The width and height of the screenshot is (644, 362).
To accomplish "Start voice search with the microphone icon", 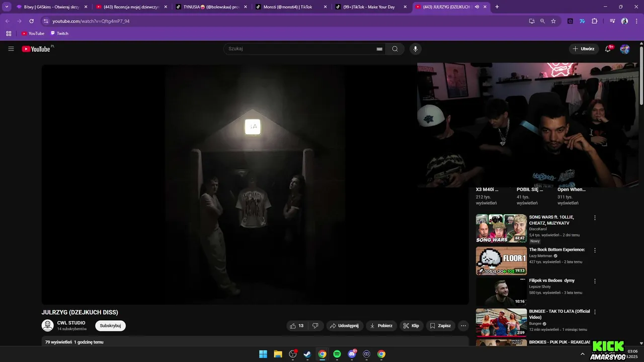I will tap(415, 49).
